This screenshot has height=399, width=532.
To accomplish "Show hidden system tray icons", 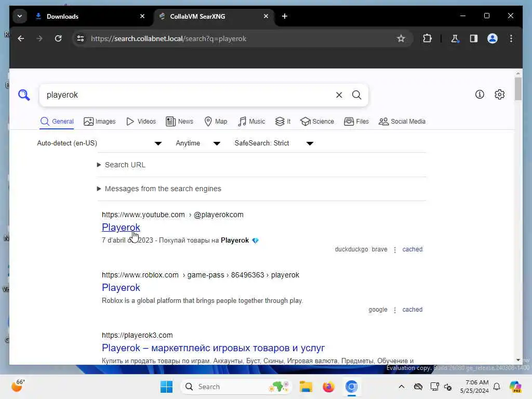I will [x=402, y=387].
